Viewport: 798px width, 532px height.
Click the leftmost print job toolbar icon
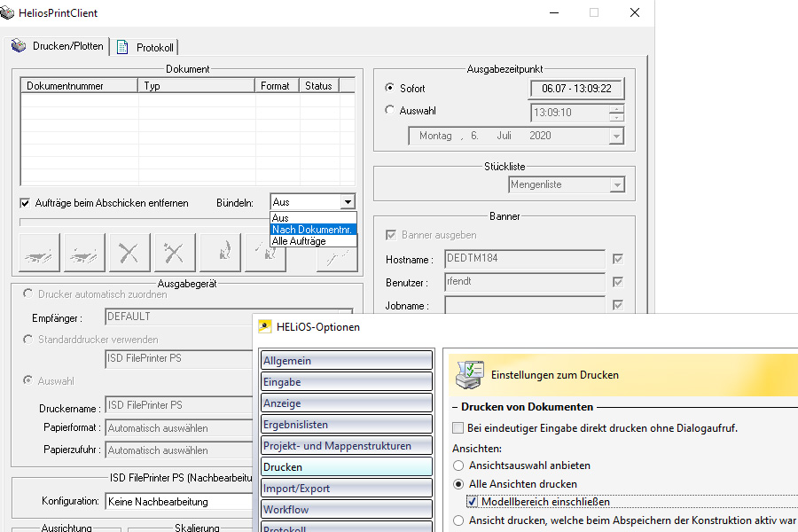[x=39, y=254]
